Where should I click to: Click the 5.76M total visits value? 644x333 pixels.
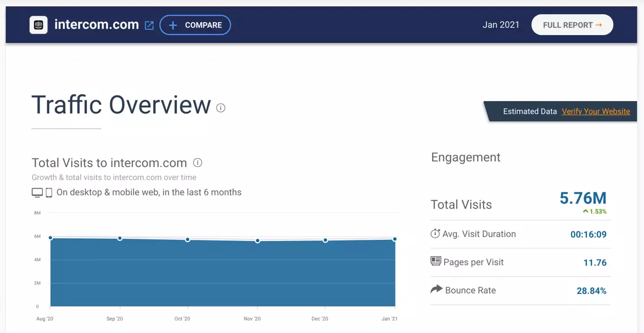pos(583,198)
